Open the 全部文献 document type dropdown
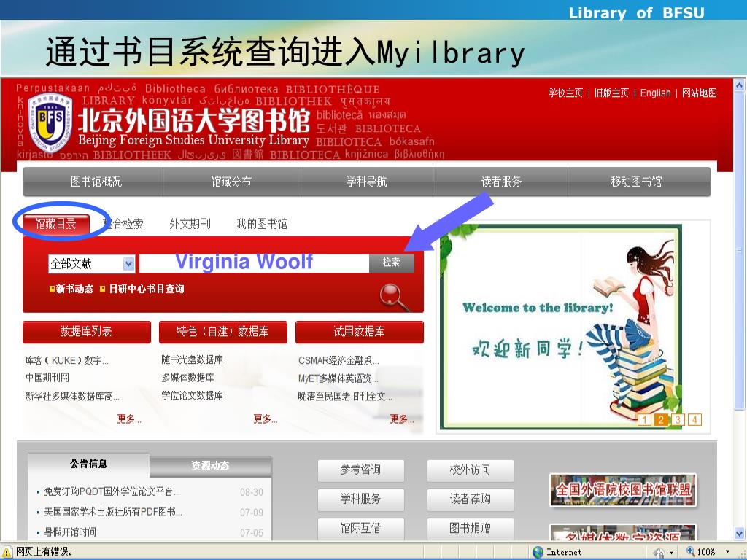 click(91, 263)
